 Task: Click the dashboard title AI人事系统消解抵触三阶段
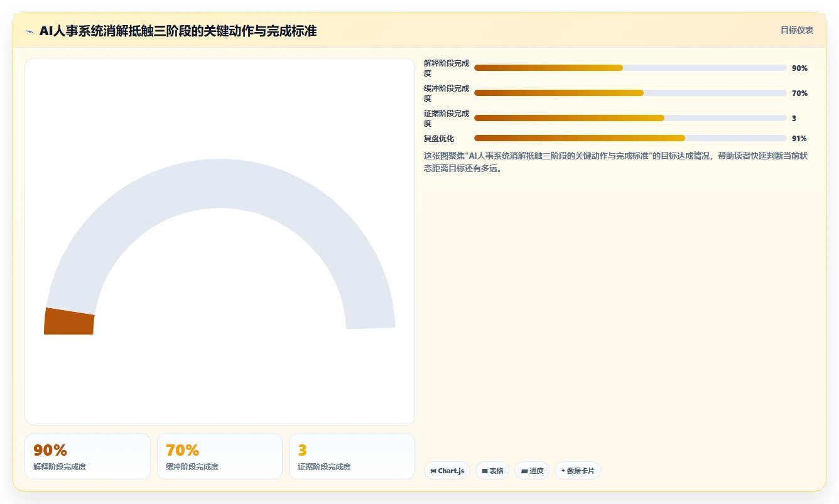point(178,31)
